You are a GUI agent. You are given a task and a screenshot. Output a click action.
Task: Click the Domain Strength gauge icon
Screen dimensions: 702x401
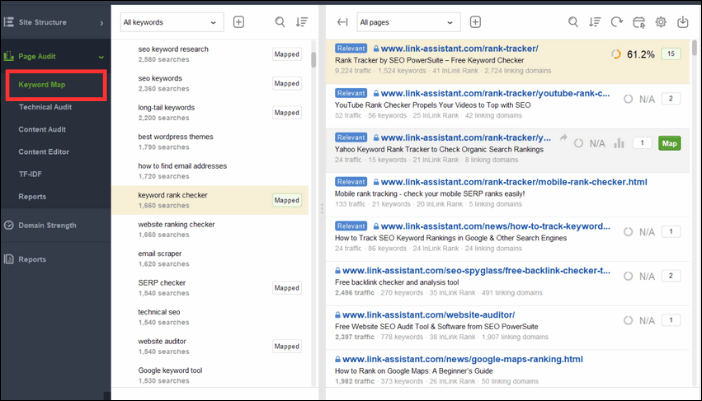9,225
